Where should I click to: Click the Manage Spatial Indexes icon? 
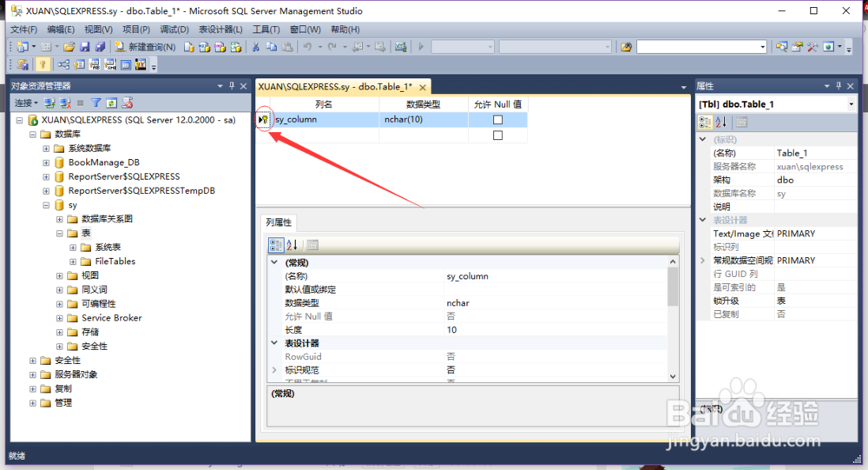pyautogui.click(x=141, y=65)
